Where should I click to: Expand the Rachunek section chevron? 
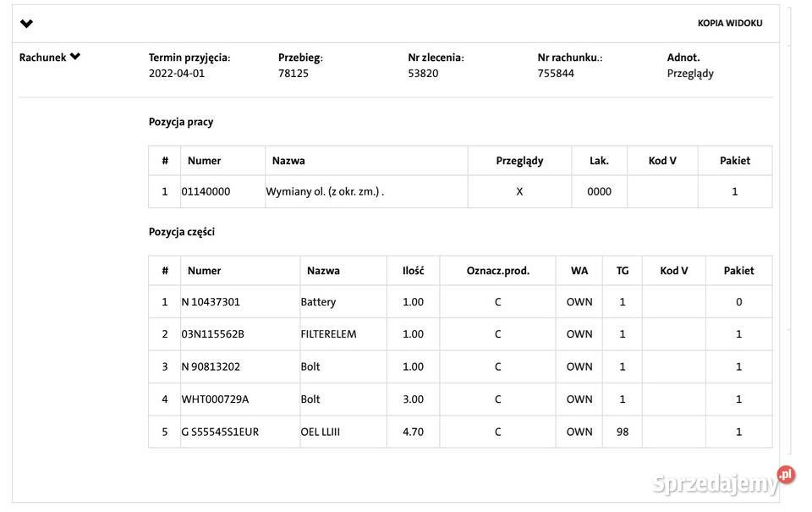[75, 57]
